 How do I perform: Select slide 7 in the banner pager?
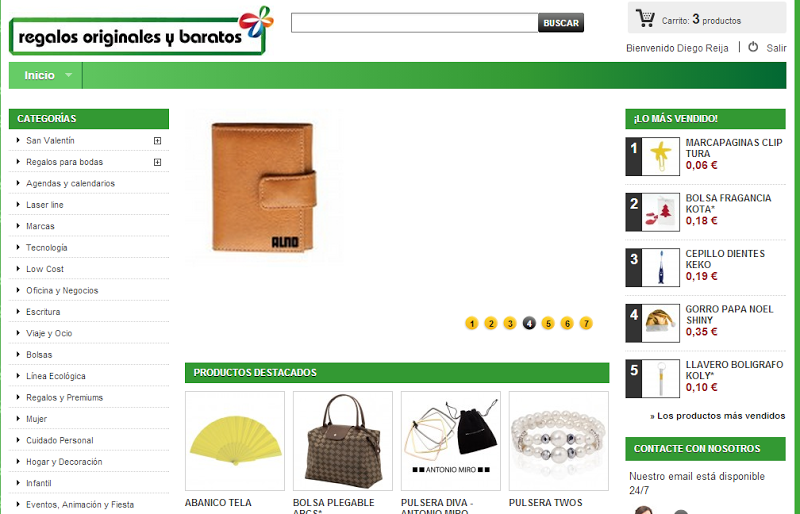(x=586, y=324)
